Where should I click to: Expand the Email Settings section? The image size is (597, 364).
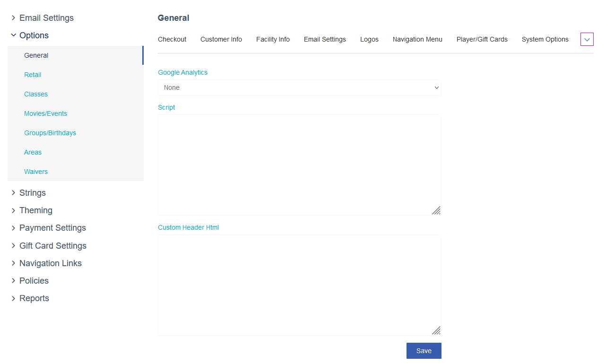pos(43,18)
